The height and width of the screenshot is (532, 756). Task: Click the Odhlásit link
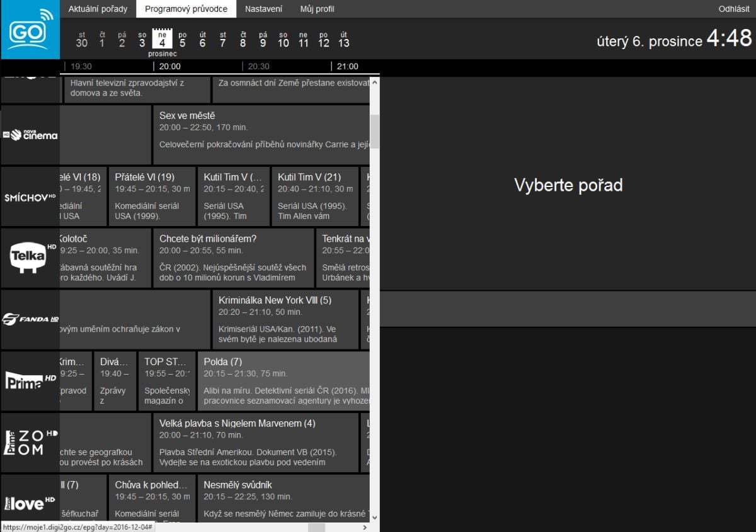pos(733,9)
